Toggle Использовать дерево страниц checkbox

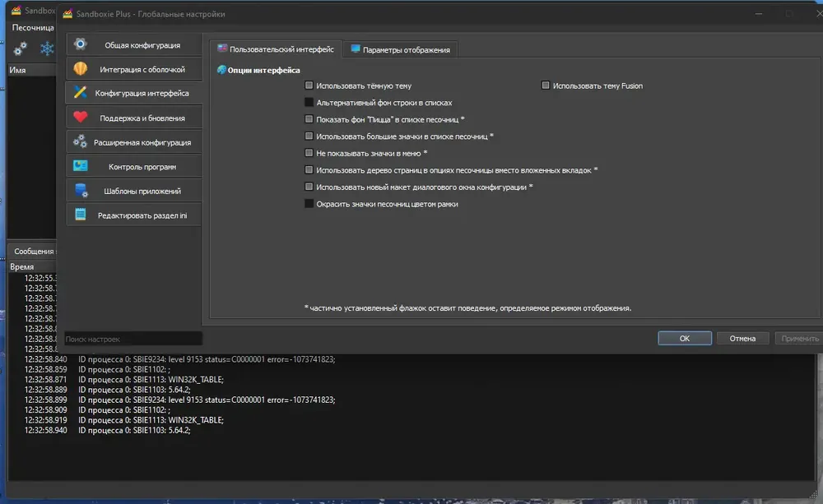coord(309,170)
